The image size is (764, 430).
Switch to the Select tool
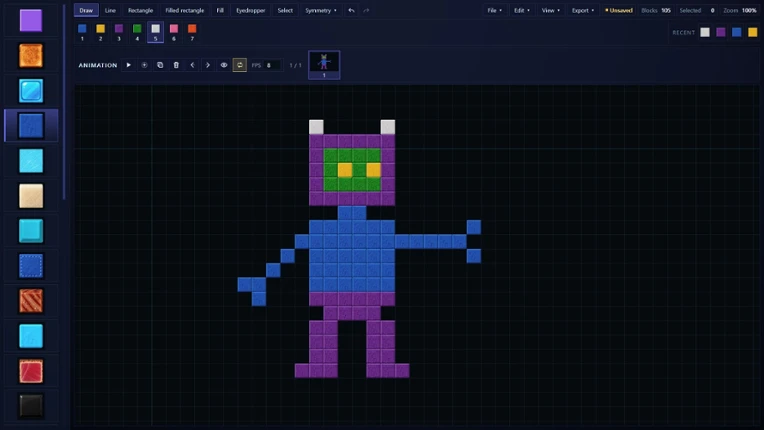click(285, 10)
